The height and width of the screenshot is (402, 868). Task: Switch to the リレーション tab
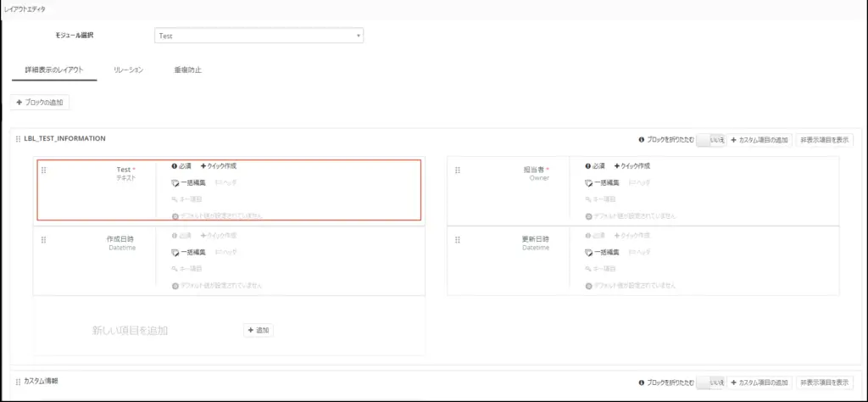pos(128,70)
